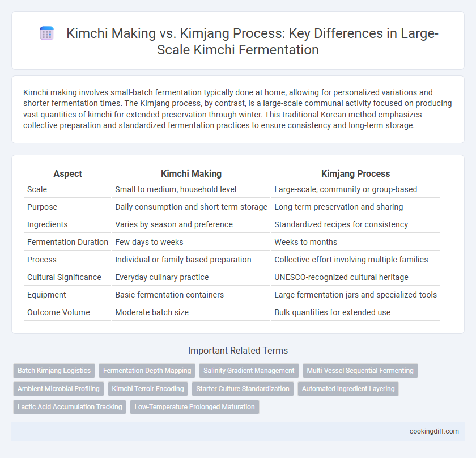Select Low-Temperature Prolonged Maturation tag

(x=194, y=407)
